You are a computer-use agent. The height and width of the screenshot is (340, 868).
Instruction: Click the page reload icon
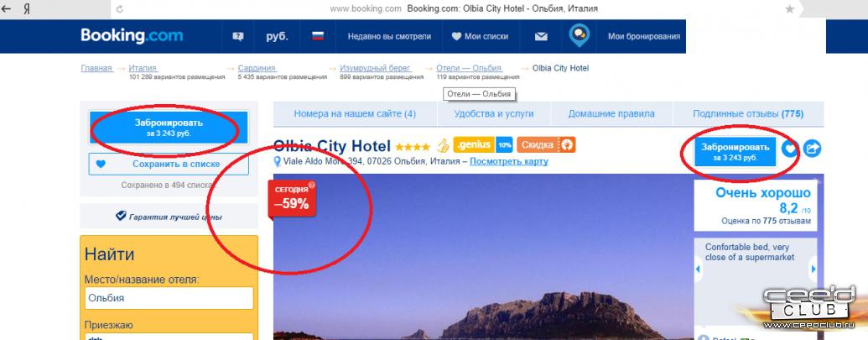[x=120, y=9]
